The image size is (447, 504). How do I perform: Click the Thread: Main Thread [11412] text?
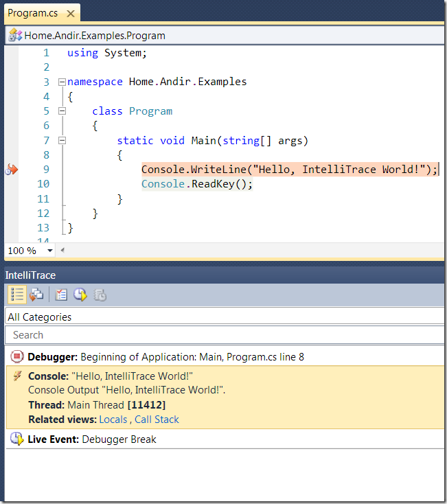(x=97, y=405)
